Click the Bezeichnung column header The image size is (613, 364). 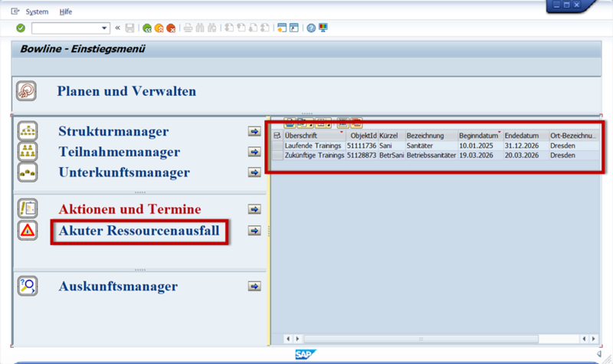[431, 136]
